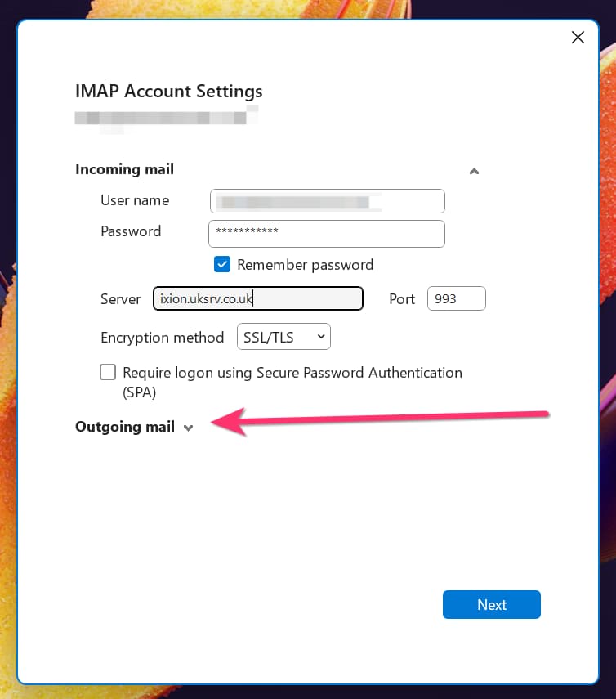Open the Encryption method dropdown
The height and width of the screenshot is (699, 616).
pos(283,336)
